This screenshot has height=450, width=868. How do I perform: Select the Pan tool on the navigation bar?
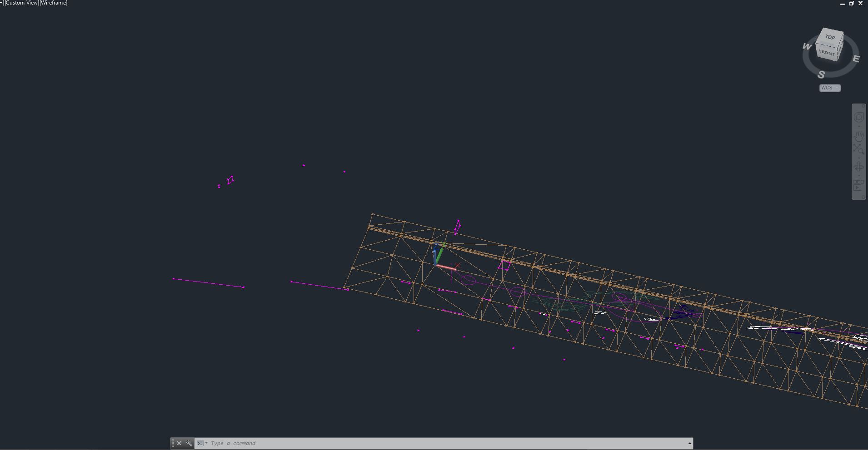(859, 136)
